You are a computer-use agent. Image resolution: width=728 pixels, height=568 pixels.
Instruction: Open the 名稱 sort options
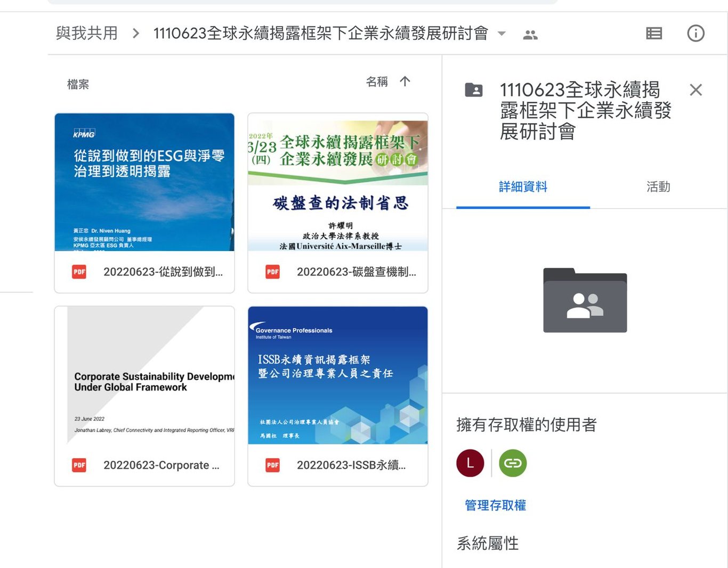tap(377, 82)
